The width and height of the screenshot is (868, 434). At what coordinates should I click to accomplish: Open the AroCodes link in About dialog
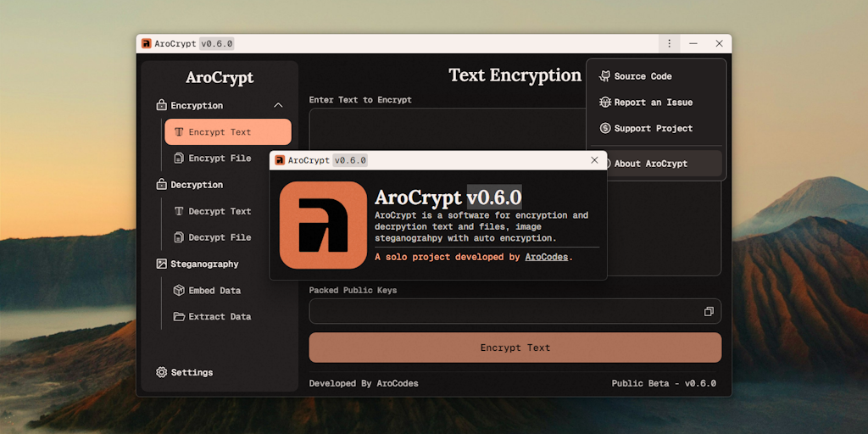(547, 257)
